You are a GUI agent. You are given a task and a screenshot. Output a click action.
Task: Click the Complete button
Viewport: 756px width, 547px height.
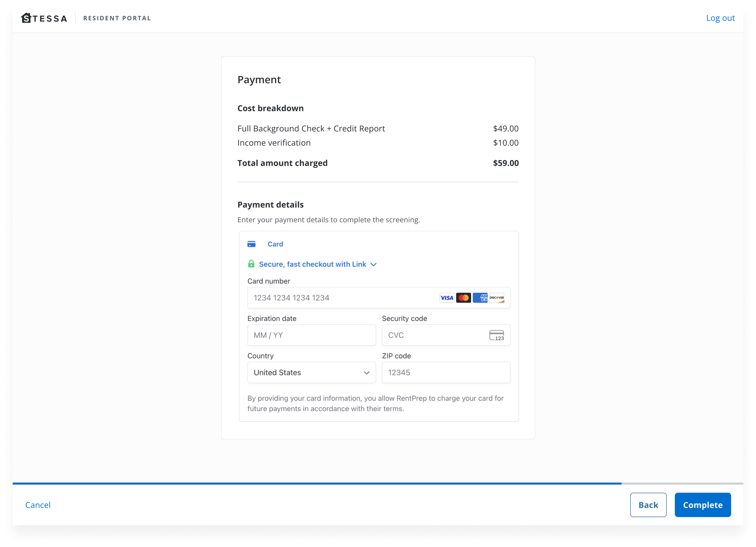703,505
